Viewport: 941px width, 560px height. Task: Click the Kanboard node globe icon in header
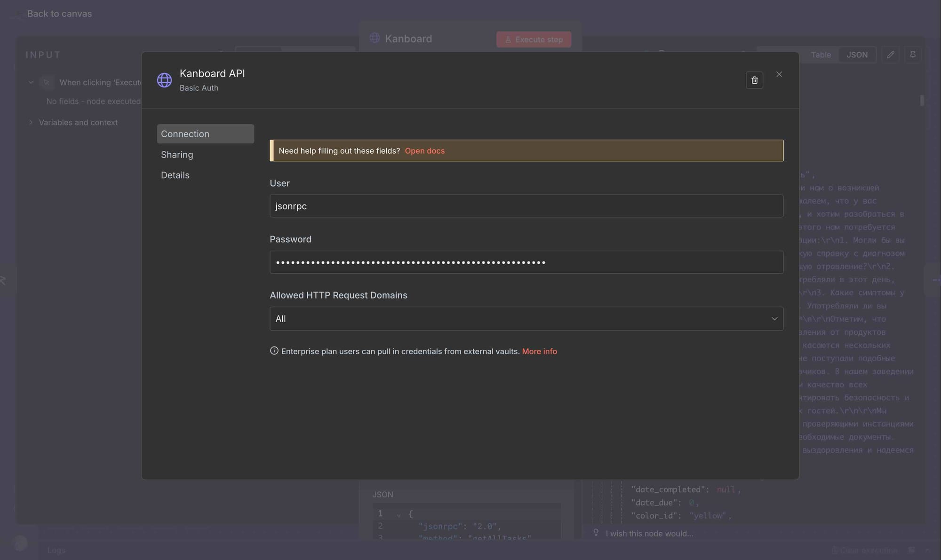point(375,38)
